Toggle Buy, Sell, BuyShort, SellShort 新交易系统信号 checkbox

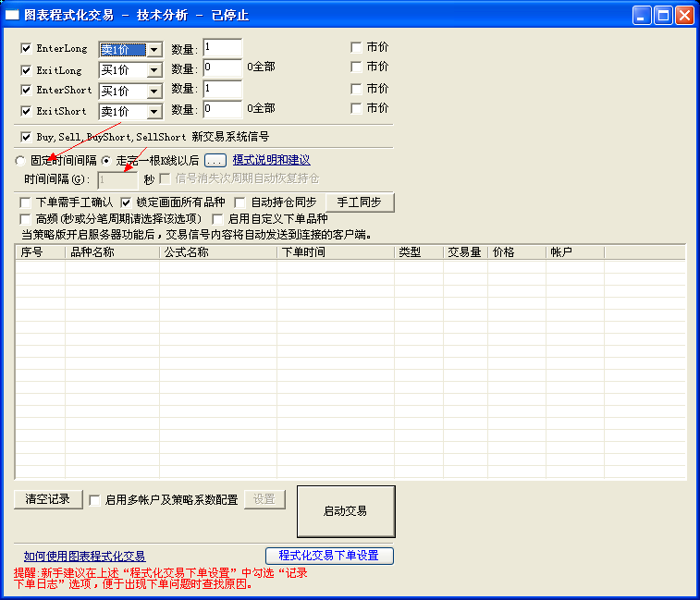[26, 137]
